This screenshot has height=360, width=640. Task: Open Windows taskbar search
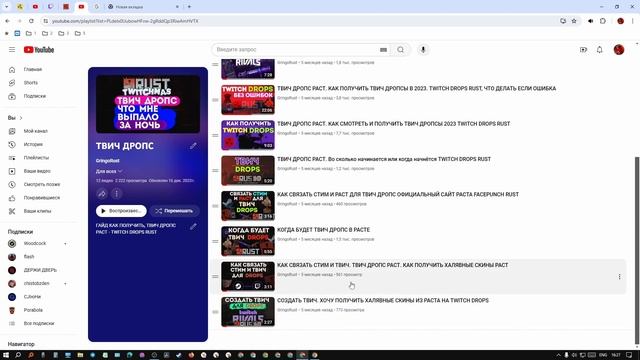(x=18, y=355)
